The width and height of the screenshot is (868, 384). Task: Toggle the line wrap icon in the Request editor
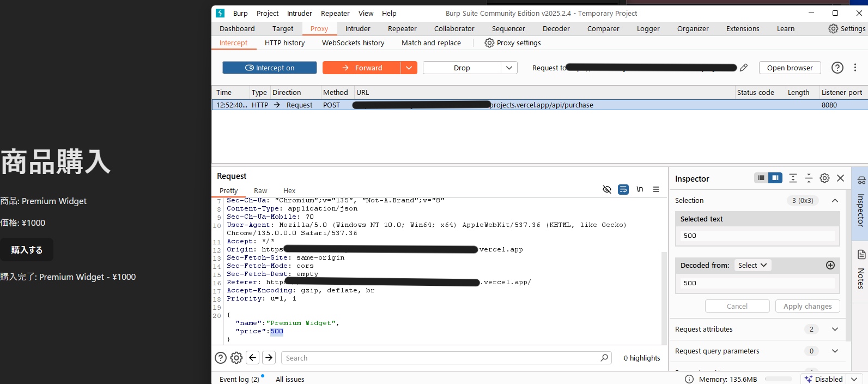(623, 189)
